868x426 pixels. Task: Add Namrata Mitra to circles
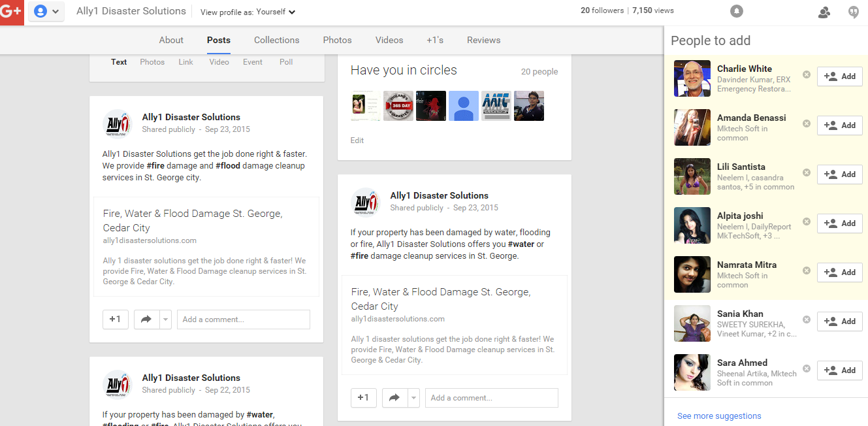coord(840,272)
